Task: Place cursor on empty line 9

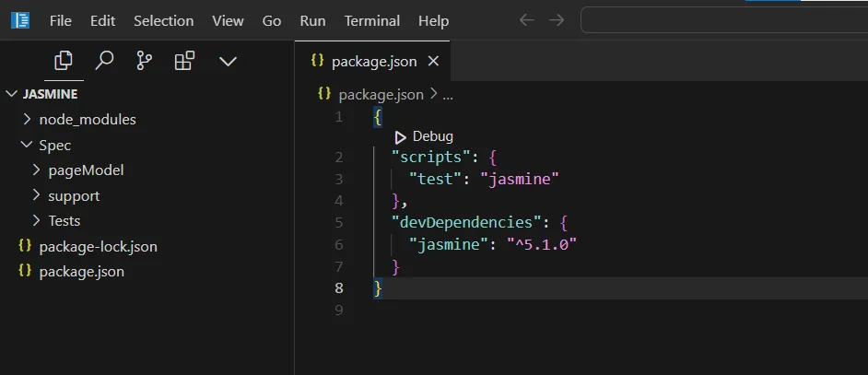Action: click(609, 311)
